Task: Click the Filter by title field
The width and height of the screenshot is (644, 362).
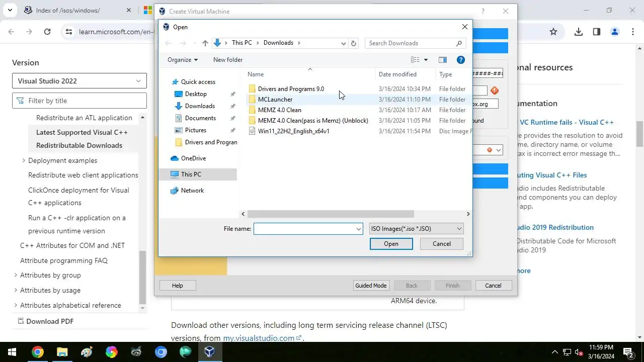Action: pos(79,101)
